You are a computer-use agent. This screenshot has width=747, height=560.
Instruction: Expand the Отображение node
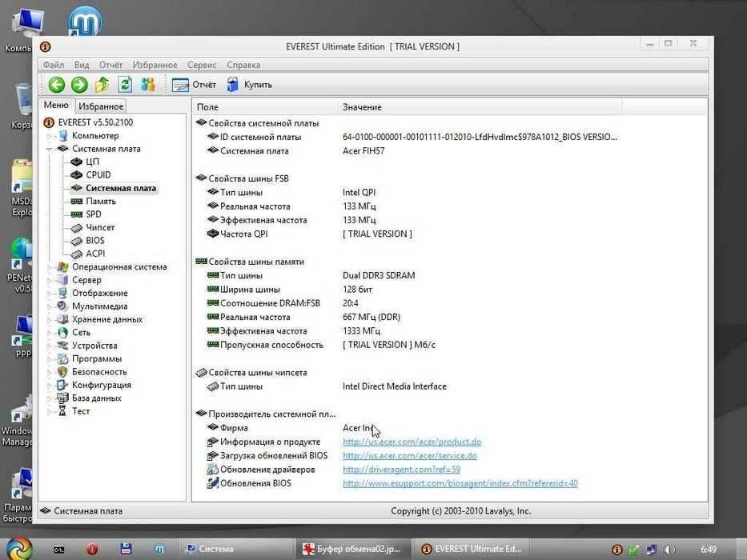[x=49, y=294]
